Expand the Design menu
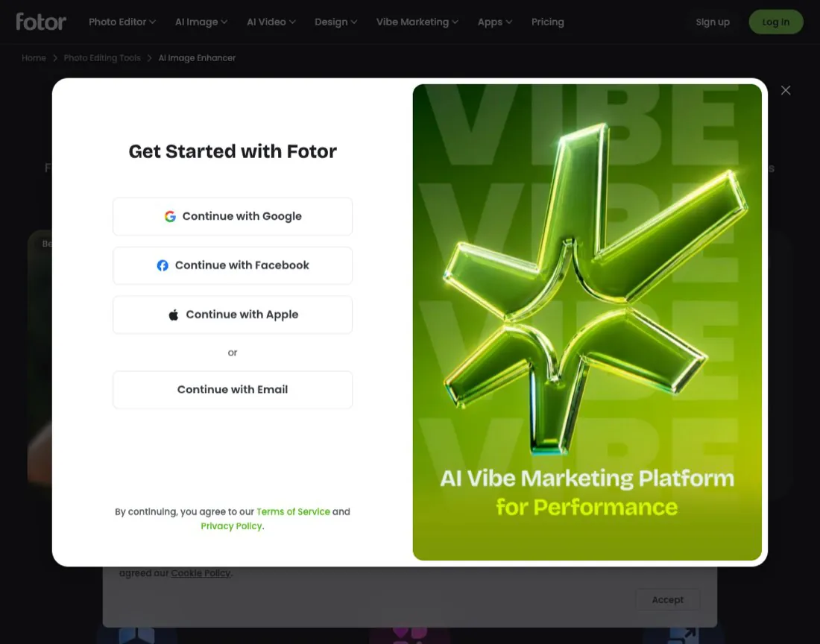The height and width of the screenshot is (644, 820). [335, 22]
